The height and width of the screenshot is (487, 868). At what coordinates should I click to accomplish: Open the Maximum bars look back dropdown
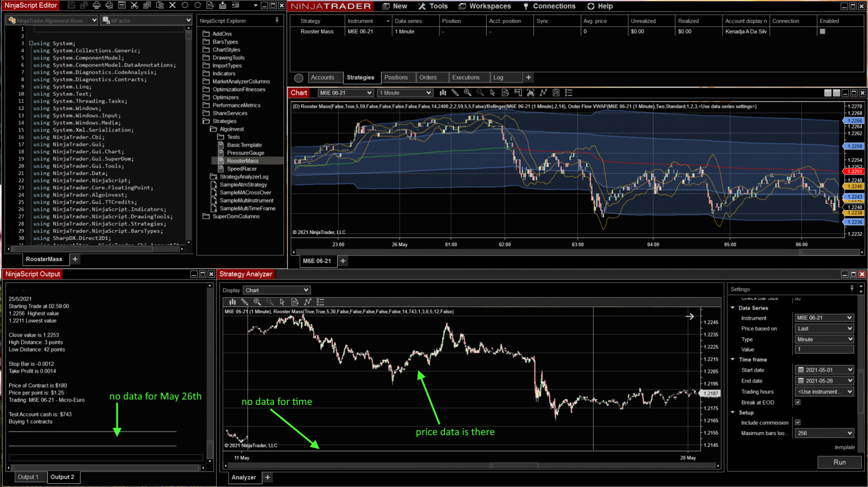824,433
